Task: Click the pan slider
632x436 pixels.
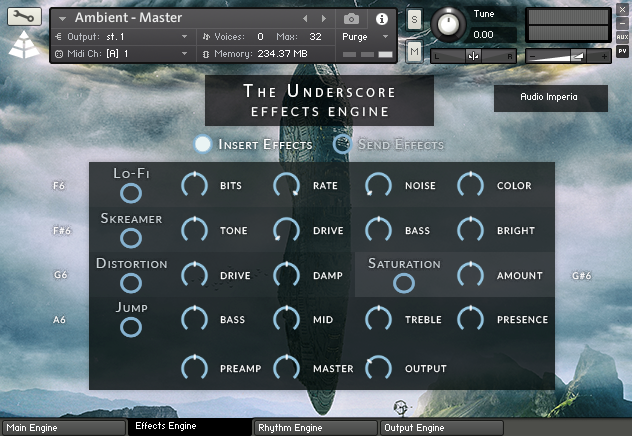Action: pos(473,56)
